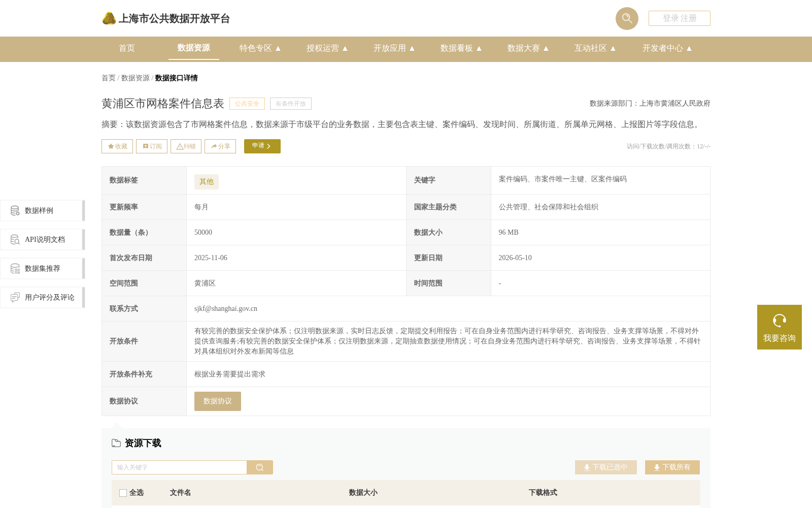This screenshot has width=812, height=508.
Task: Click the update date 2026-05-10
Action: 515,258
